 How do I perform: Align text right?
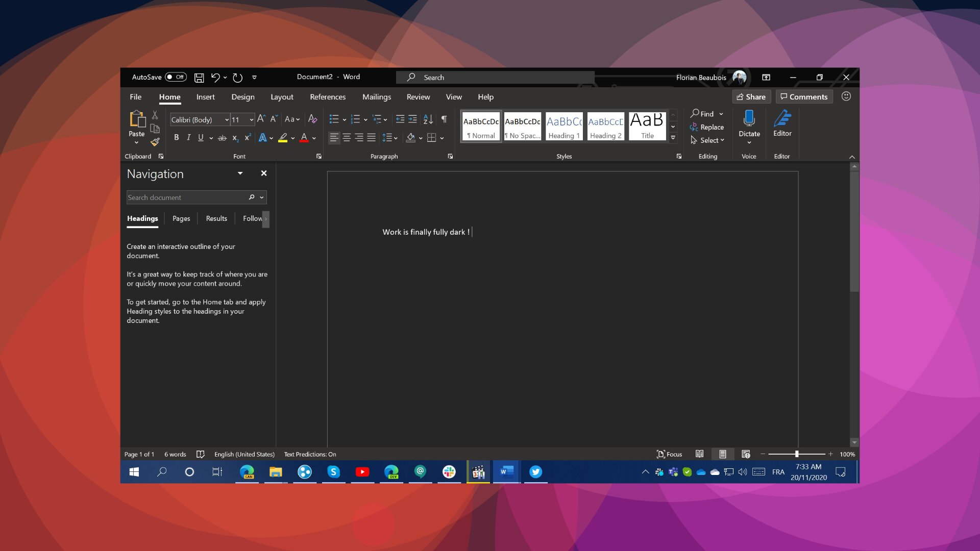click(x=359, y=138)
